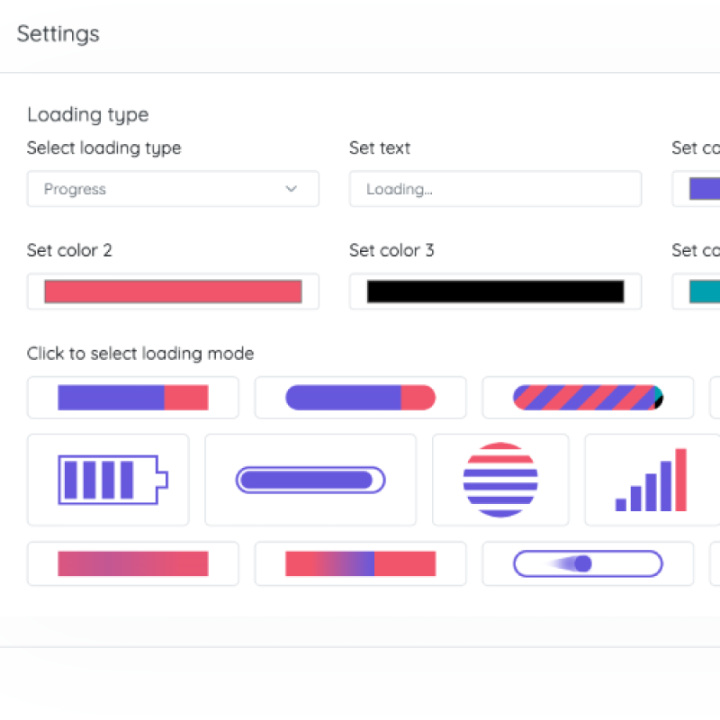The width and height of the screenshot is (720, 720).
Task: Select the flat two-color progress bar mode
Action: (133, 398)
